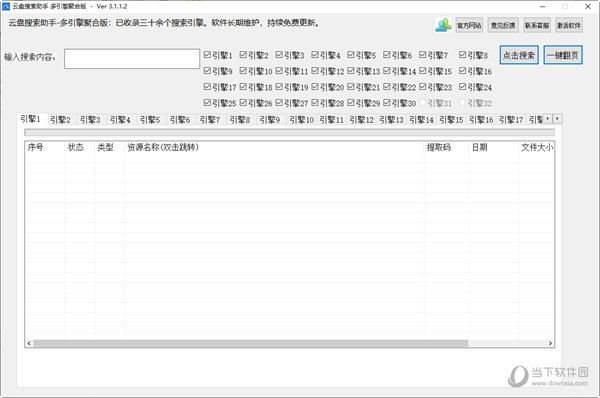Toggle the 引擎26 checkbox
The image size is (600, 398).
pos(243,103)
